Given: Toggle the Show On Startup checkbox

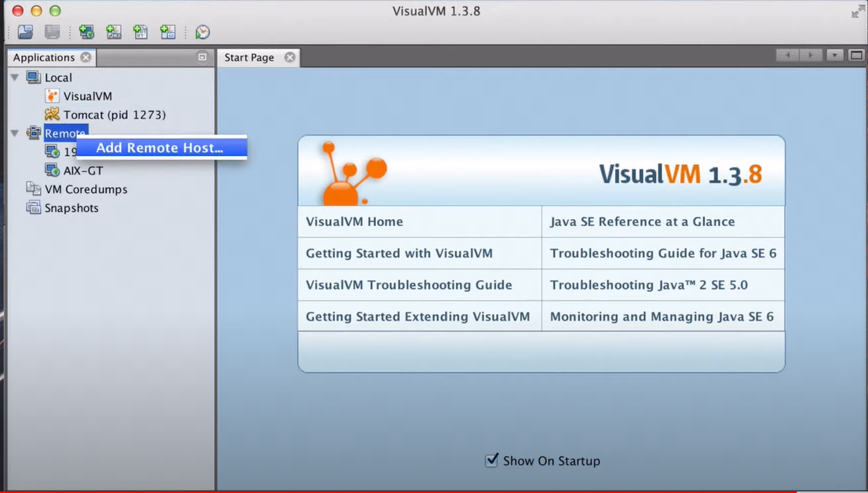Looking at the screenshot, I should coord(491,460).
